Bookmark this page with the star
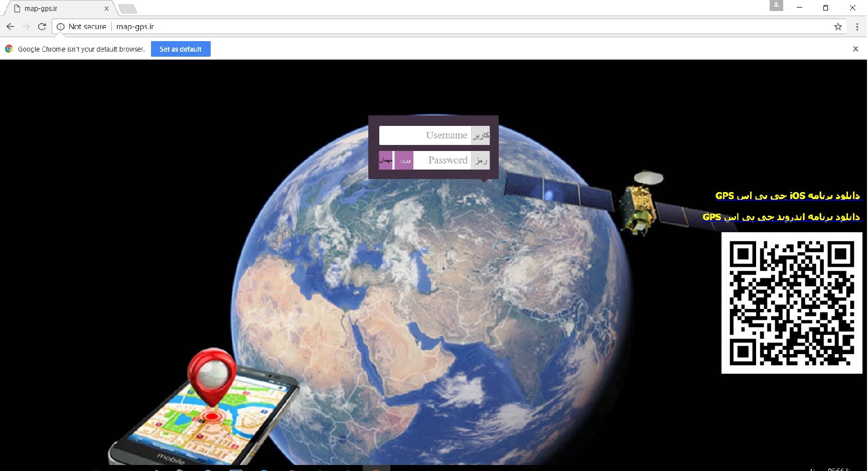The width and height of the screenshot is (868, 471). [x=838, y=27]
